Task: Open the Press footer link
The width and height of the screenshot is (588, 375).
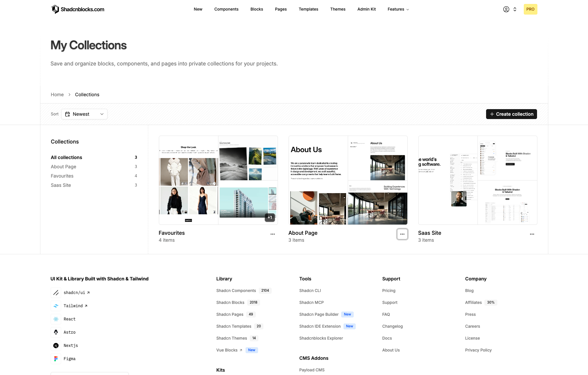Action: [471, 314]
